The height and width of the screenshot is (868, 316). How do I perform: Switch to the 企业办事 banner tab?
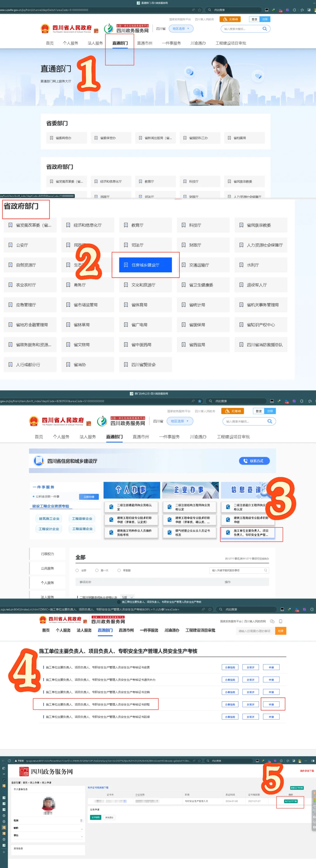point(190,490)
